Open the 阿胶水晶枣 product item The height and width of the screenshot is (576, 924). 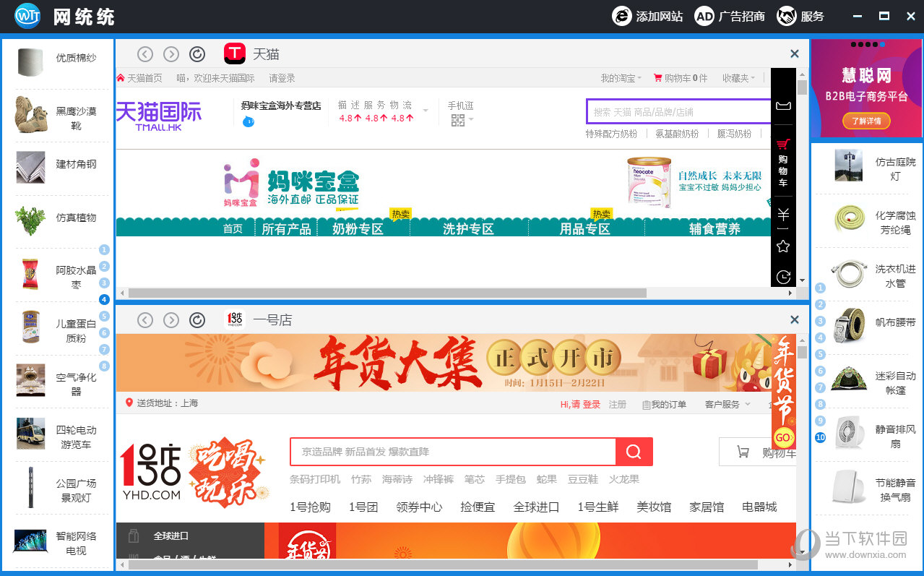(58, 275)
